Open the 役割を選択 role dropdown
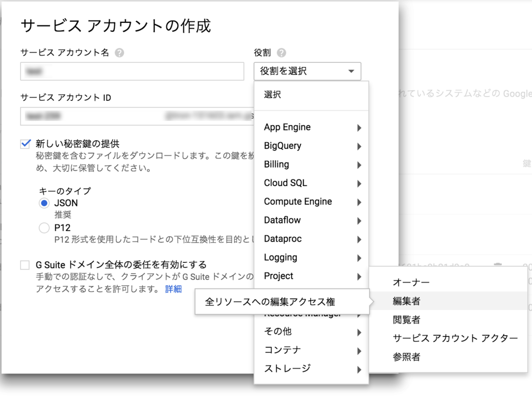Viewport: 532px width, 400px height. click(x=307, y=71)
